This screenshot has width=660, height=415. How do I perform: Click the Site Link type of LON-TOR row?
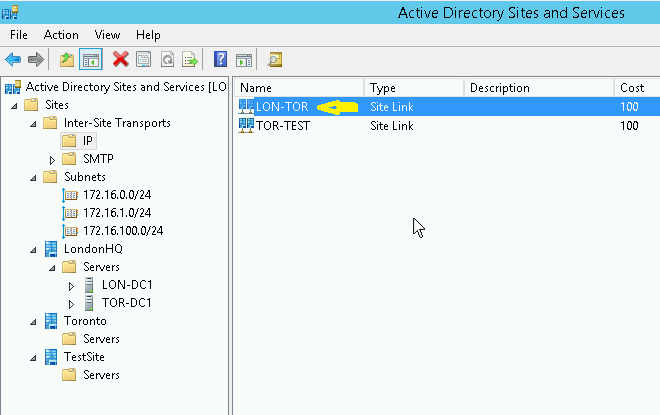point(391,107)
